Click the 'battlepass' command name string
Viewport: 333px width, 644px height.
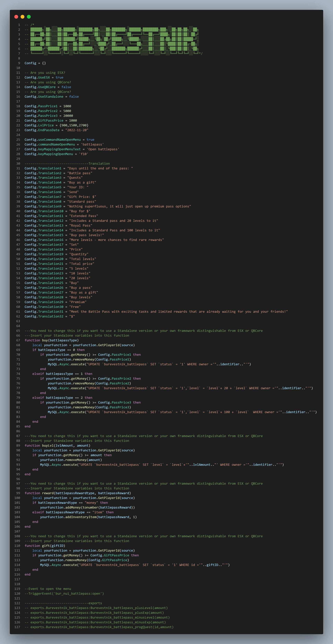pos(92,144)
